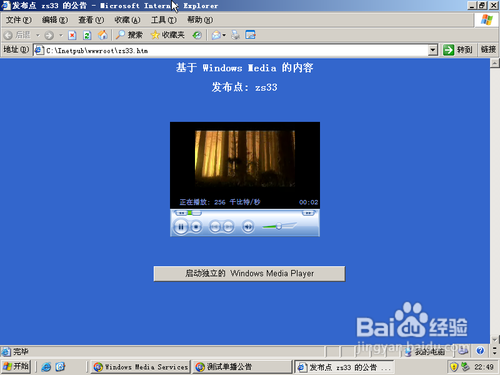Click the Back (后退) arrow icon
This screenshot has width=500, height=375.
[8, 35]
